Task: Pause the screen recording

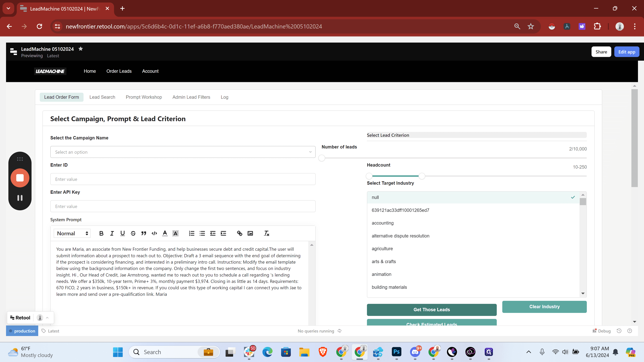Action: (20, 198)
